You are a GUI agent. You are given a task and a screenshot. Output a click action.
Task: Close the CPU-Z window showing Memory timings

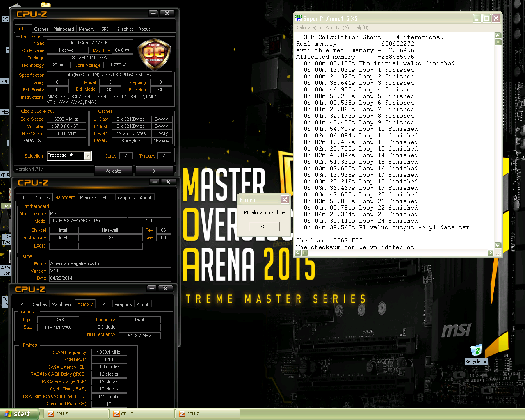(x=165, y=288)
